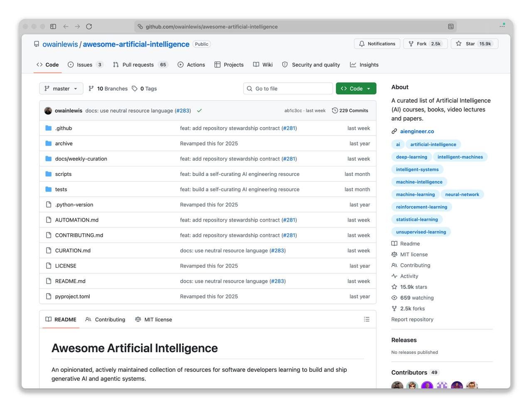Viewport: 532px width, 410px height.
Task: View the 10 Branches link
Action: tap(108, 89)
